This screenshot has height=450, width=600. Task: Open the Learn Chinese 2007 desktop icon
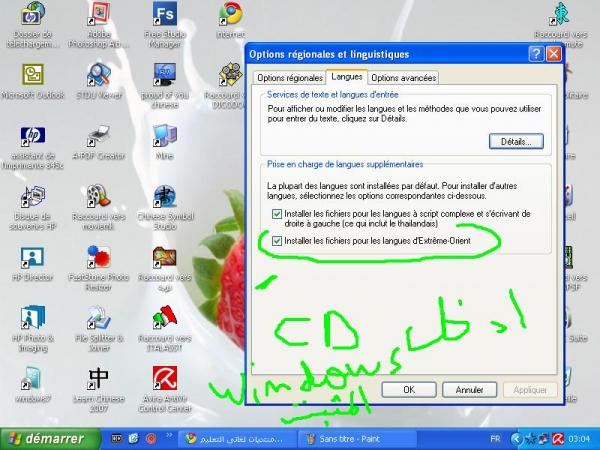(98, 378)
